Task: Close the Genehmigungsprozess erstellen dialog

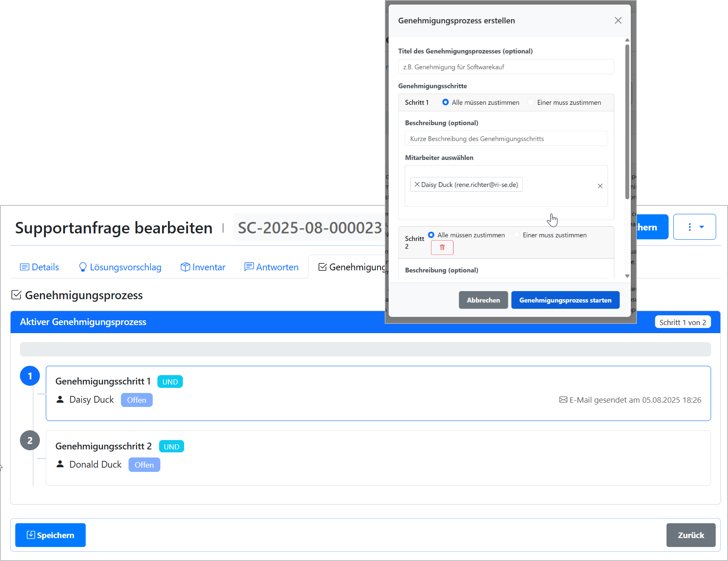Action: click(x=618, y=20)
